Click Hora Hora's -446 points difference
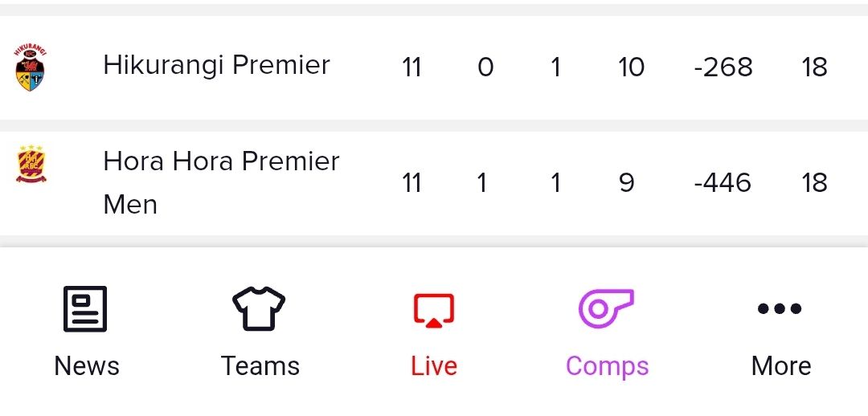 tap(723, 183)
